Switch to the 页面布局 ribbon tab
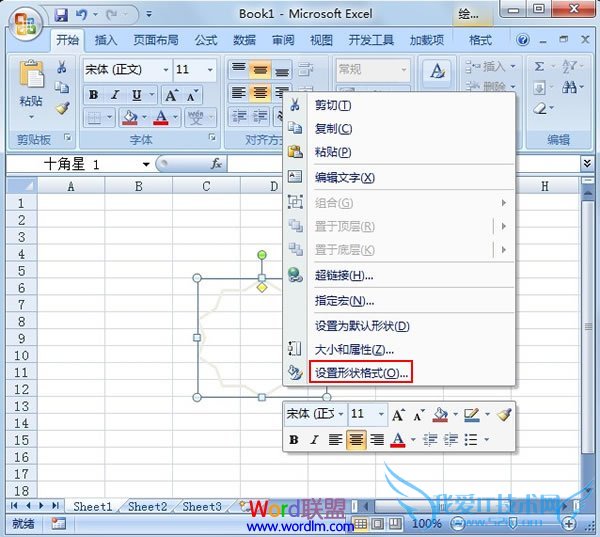 point(156,40)
